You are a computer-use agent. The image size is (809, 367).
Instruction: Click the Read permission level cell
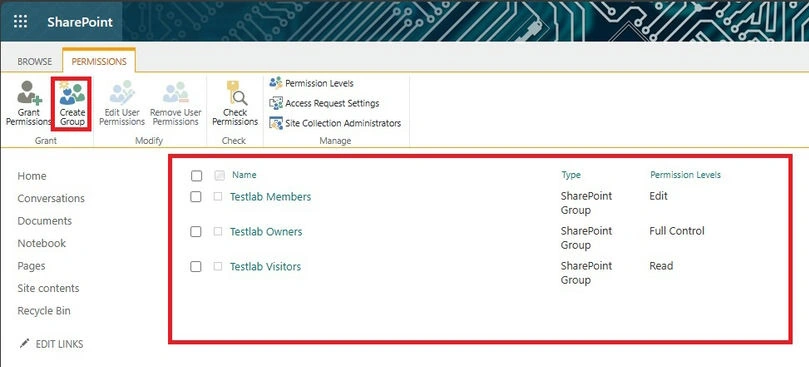pos(661,266)
